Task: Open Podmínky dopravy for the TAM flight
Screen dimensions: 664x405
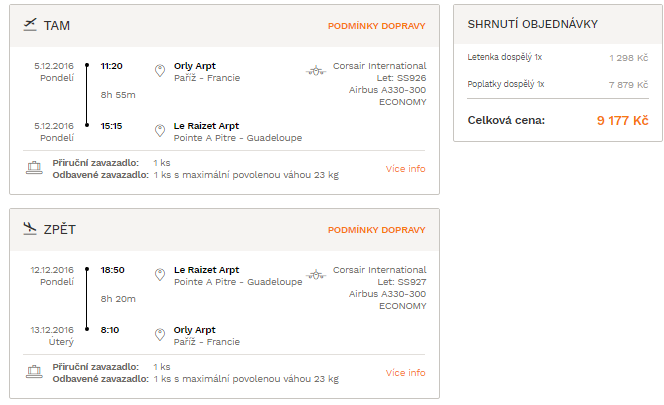Action: tap(376, 26)
